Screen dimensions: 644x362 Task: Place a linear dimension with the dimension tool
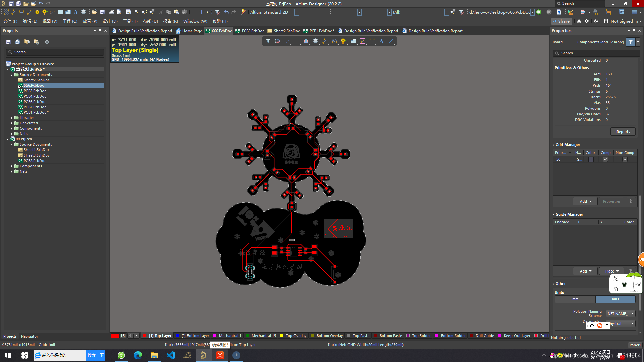372,41
